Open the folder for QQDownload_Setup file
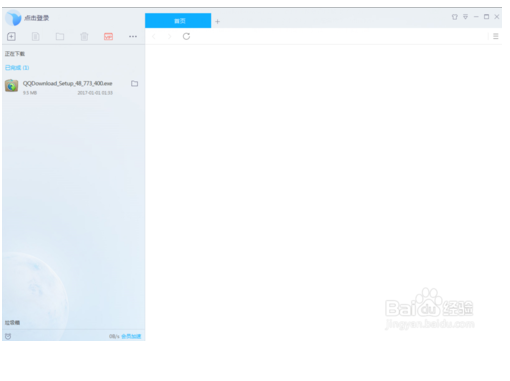510x381 pixels. click(135, 83)
